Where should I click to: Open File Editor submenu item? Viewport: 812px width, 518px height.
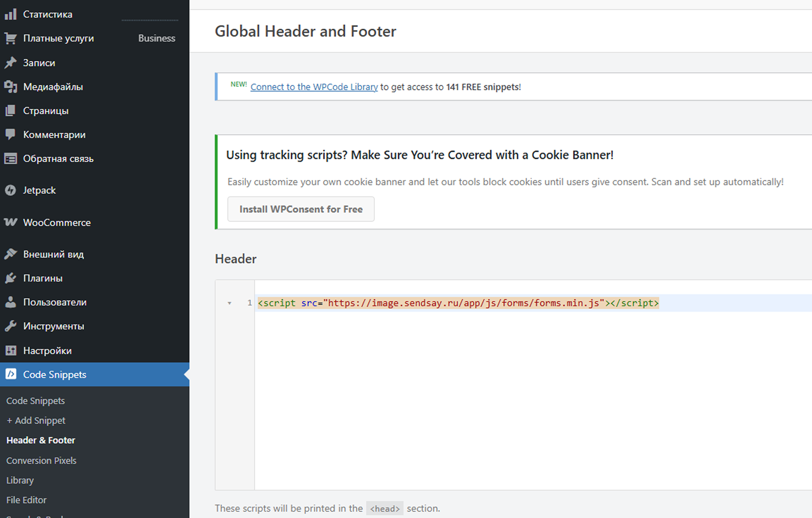coord(26,500)
